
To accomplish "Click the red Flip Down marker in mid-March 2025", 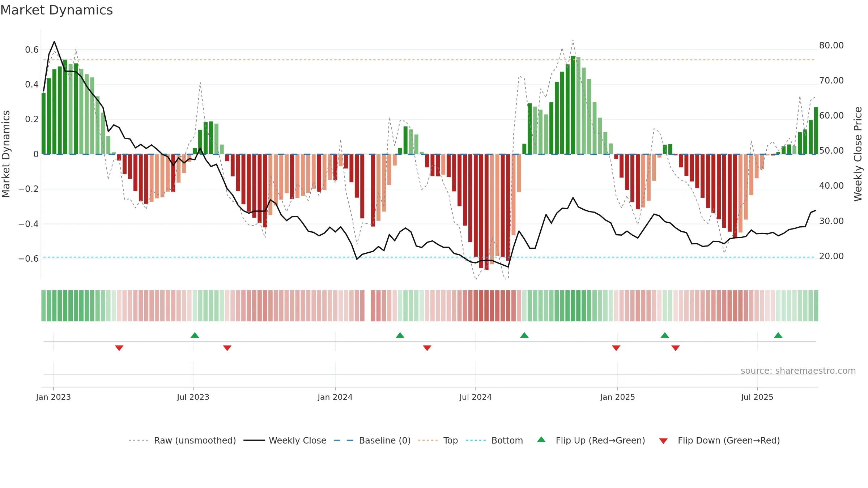I will [x=676, y=348].
